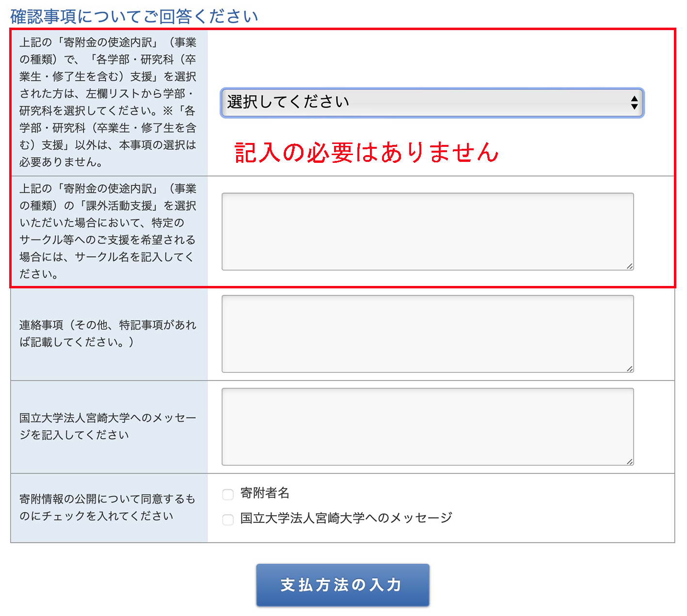Click the 各学部・研究科 selection instruction label
The width and height of the screenshot is (687, 616).
[x=108, y=102]
